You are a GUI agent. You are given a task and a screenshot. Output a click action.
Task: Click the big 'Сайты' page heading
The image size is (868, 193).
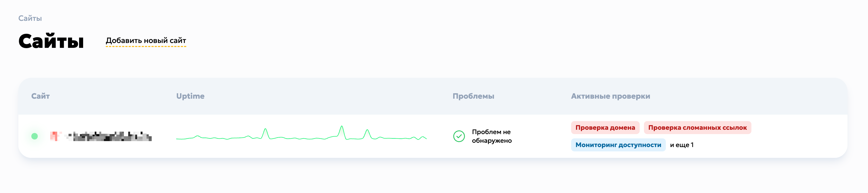tap(51, 41)
